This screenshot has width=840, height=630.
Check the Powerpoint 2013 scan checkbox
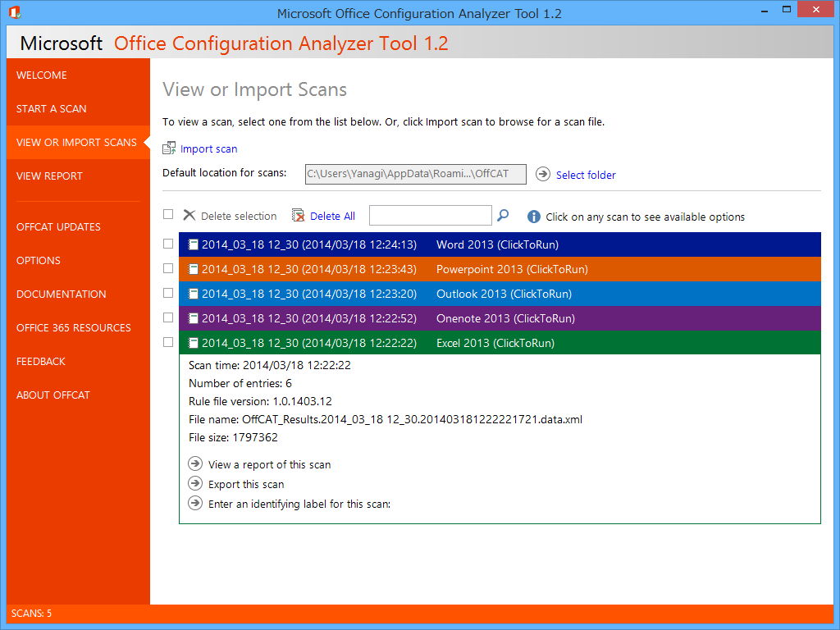pos(168,268)
